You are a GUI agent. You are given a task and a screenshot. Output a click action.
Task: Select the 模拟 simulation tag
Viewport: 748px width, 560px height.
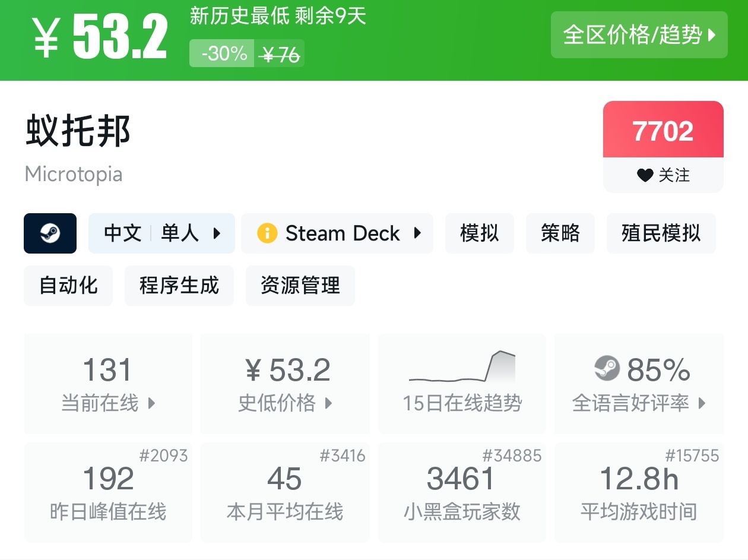pyautogui.click(x=479, y=233)
